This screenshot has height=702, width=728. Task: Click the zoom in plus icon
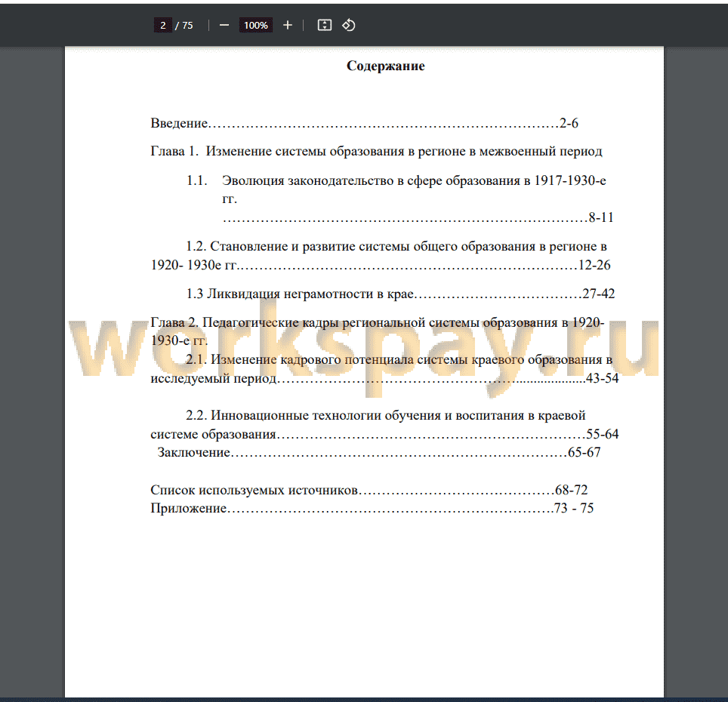[288, 25]
